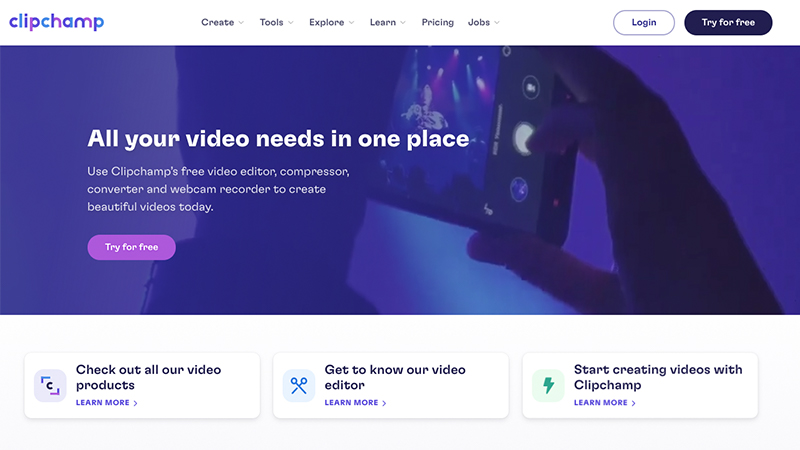Screen dimensions: 800x450
Task: Click Learn More under video products
Action: tap(107, 403)
